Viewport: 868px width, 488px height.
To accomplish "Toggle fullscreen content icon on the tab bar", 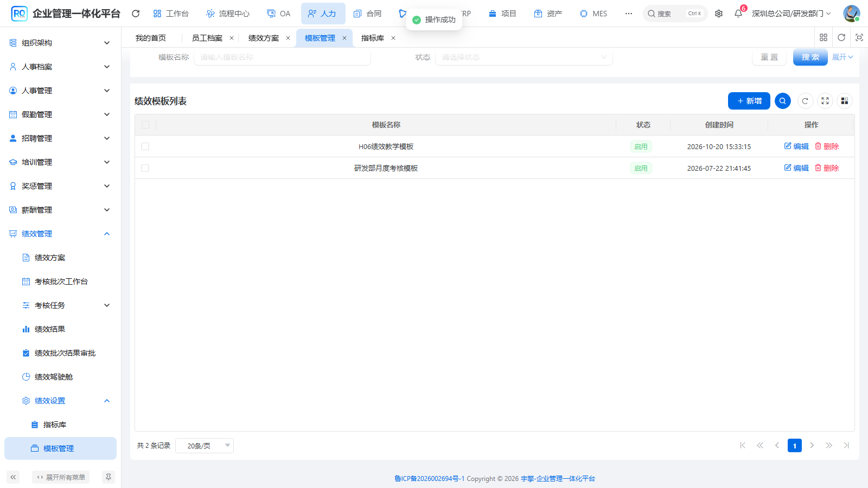I will 859,37.
